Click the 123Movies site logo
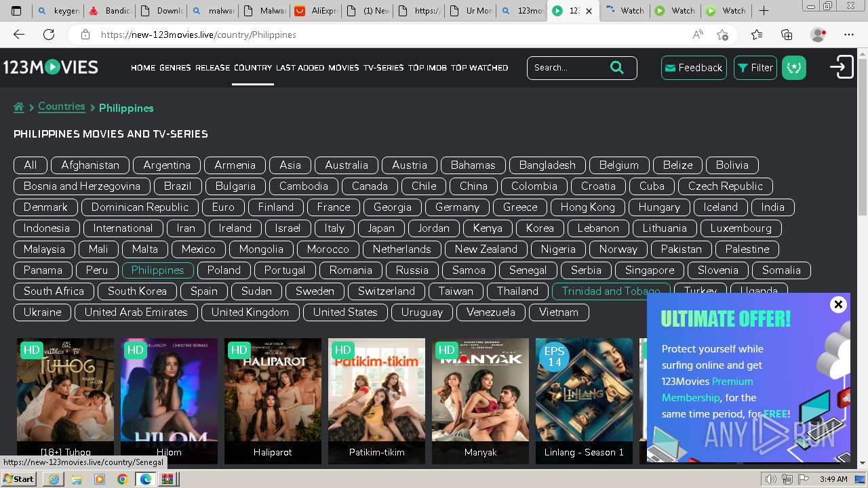 click(51, 67)
